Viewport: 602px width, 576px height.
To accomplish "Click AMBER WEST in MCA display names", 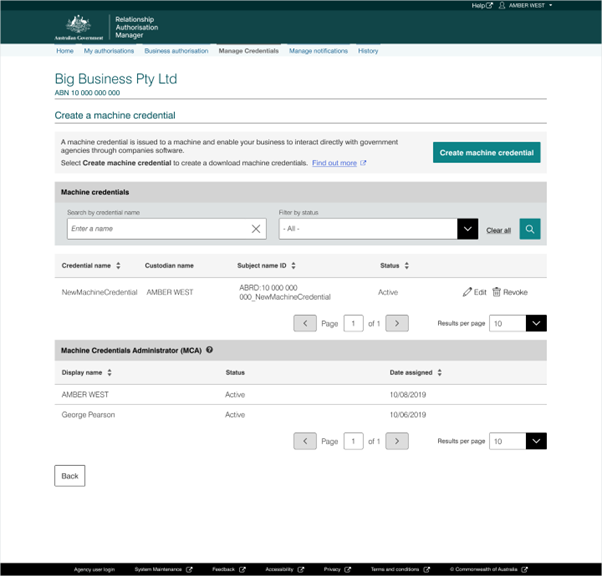I will 85,395.
